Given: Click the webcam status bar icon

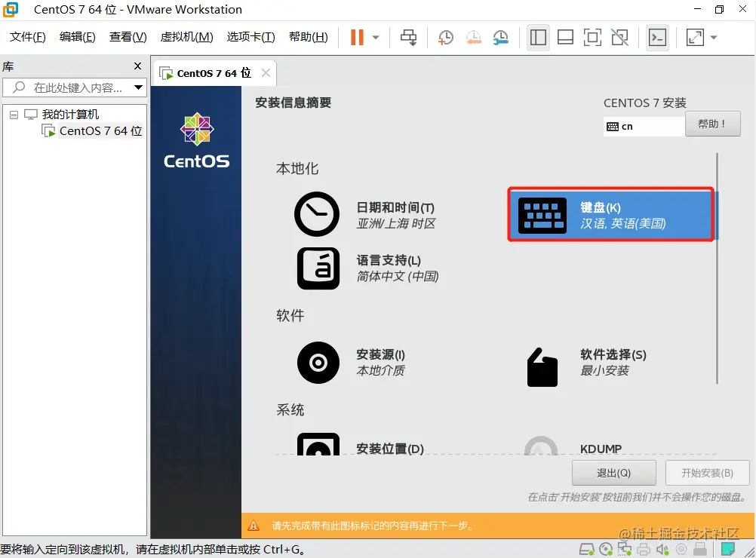Looking at the screenshot, I should click(x=681, y=549).
